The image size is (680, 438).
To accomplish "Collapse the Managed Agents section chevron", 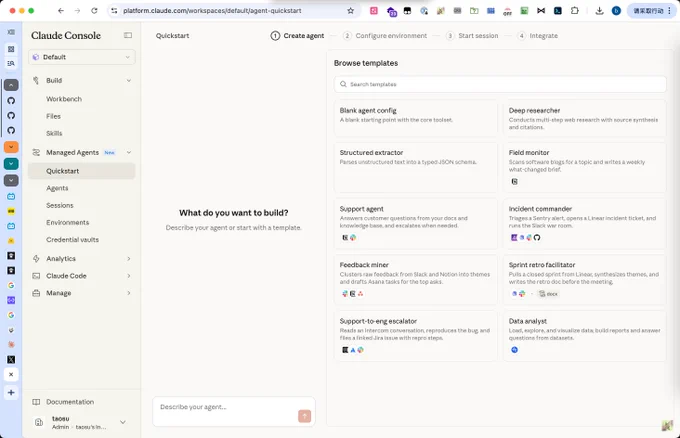I will click(129, 152).
